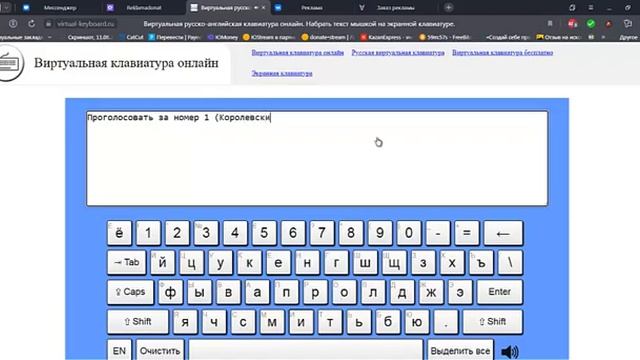Click the period key
This screenshot has width=640, height=360.
(x=446, y=322)
